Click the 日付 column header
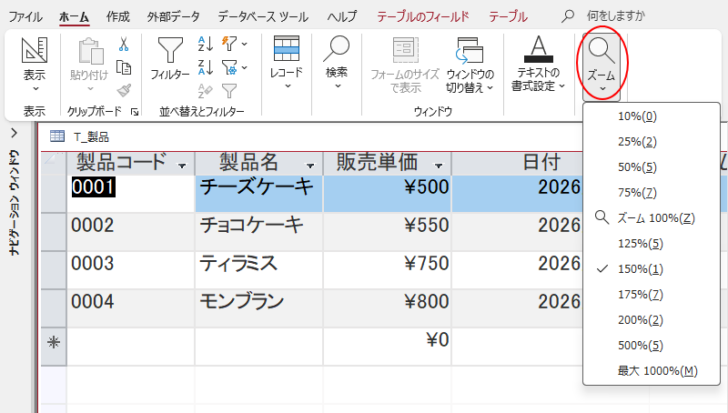The width and height of the screenshot is (728, 413). [x=541, y=162]
